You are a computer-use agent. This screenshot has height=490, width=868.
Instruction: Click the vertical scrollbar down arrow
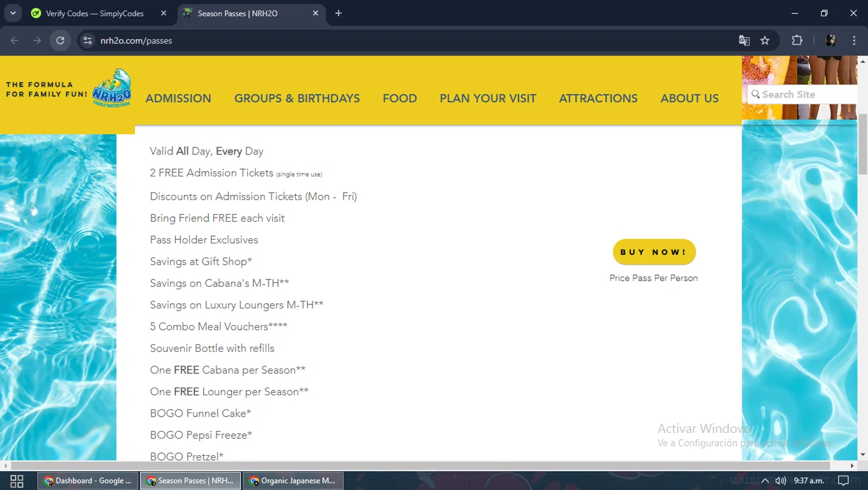pyautogui.click(x=863, y=455)
